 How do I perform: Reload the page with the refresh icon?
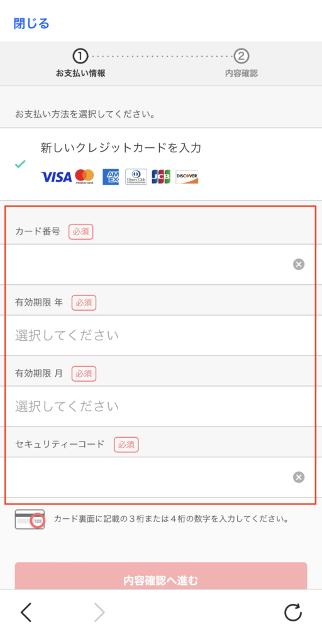click(x=293, y=613)
